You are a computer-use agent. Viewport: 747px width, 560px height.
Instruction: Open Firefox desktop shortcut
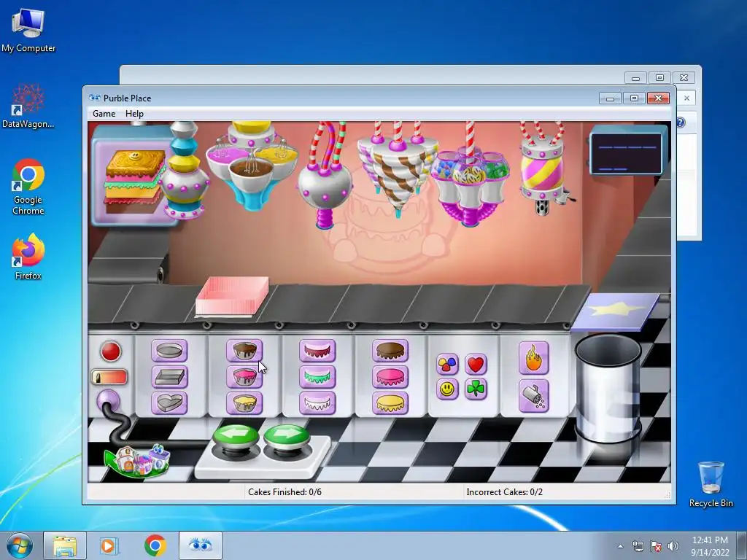tap(28, 256)
